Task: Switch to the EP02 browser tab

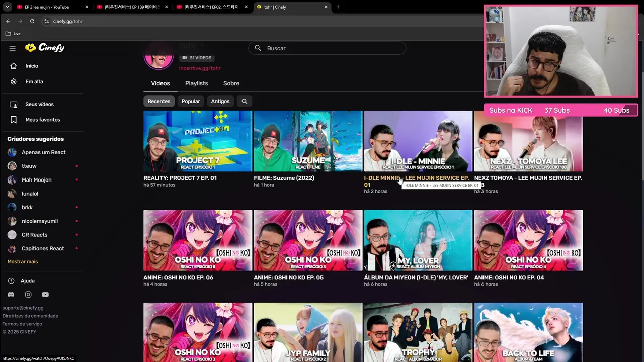Action: pyautogui.click(x=211, y=7)
